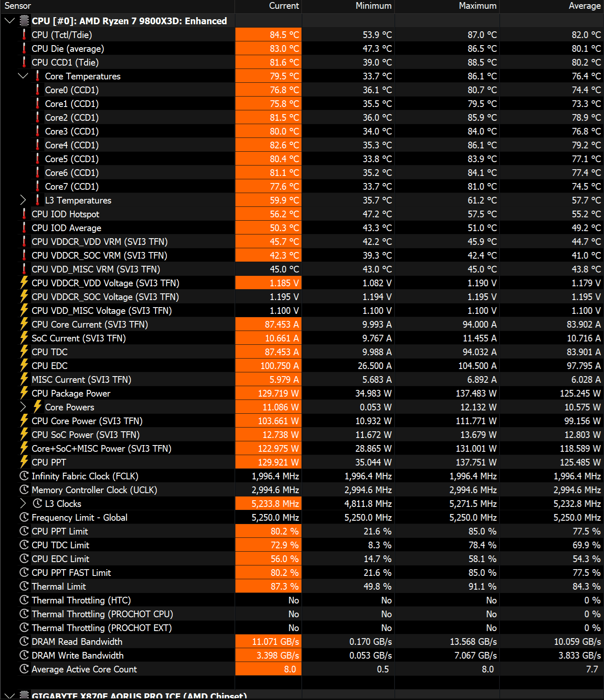
Task: Click the chip icon beside CPU [#0] AMD Ryzen
Action: (x=24, y=21)
